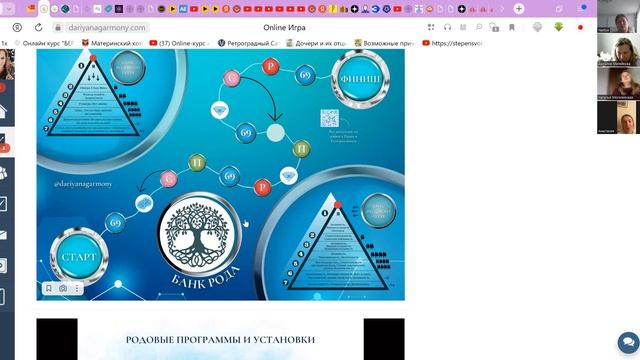Click the "Online Игра" page title
This screenshot has height=360, width=640.
coord(284,27)
